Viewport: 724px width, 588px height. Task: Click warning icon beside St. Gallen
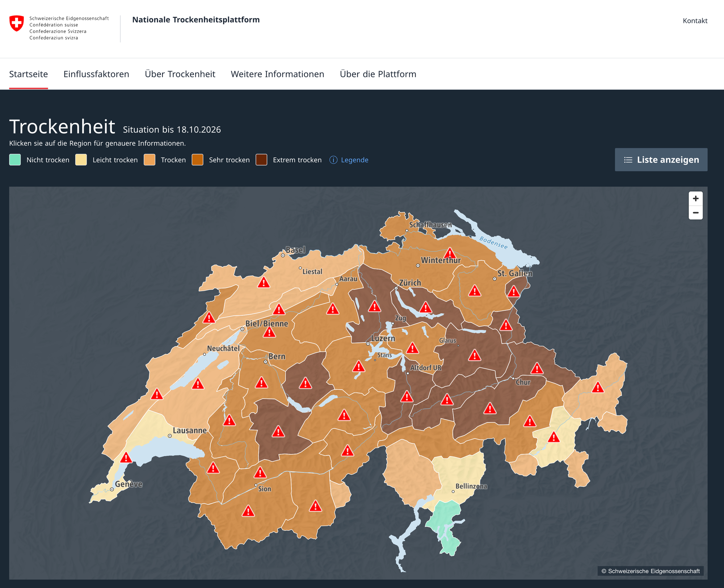[x=513, y=291]
